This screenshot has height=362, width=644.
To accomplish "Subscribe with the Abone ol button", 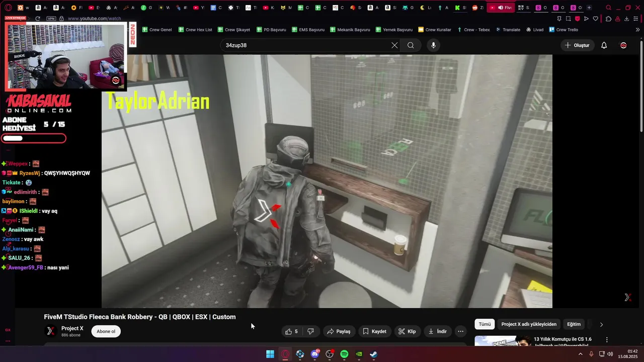I will (x=106, y=331).
